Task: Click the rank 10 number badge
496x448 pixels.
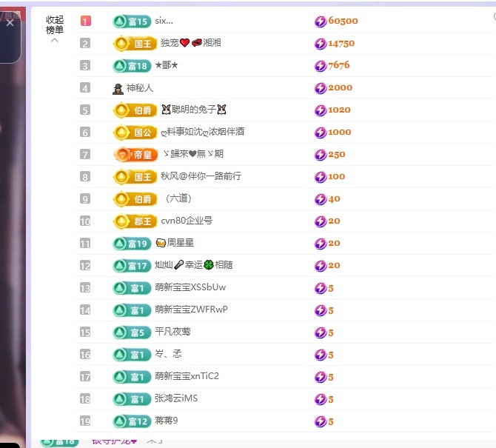Action: pos(85,221)
